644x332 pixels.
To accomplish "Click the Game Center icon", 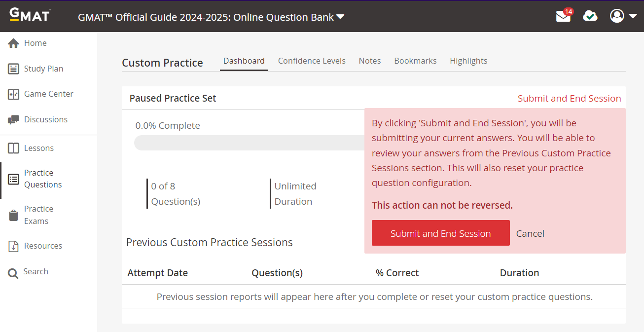I will [14, 94].
